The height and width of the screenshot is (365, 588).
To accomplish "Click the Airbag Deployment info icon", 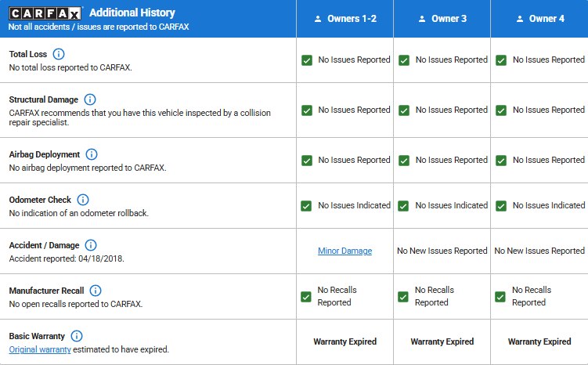I will (x=92, y=155).
